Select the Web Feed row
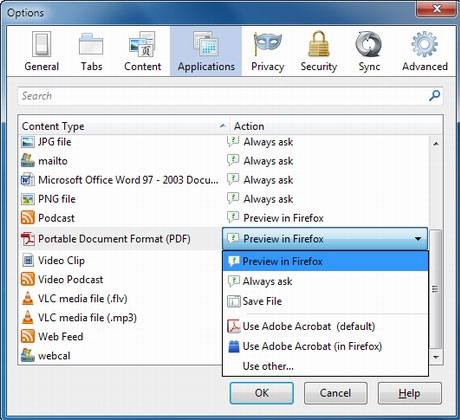The image size is (460, 420). pyautogui.click(x=120, y=336)
